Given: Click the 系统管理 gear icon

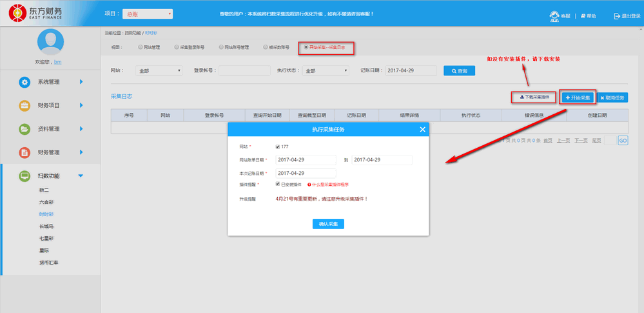Looking at the screenshot, I should point(24,82).
